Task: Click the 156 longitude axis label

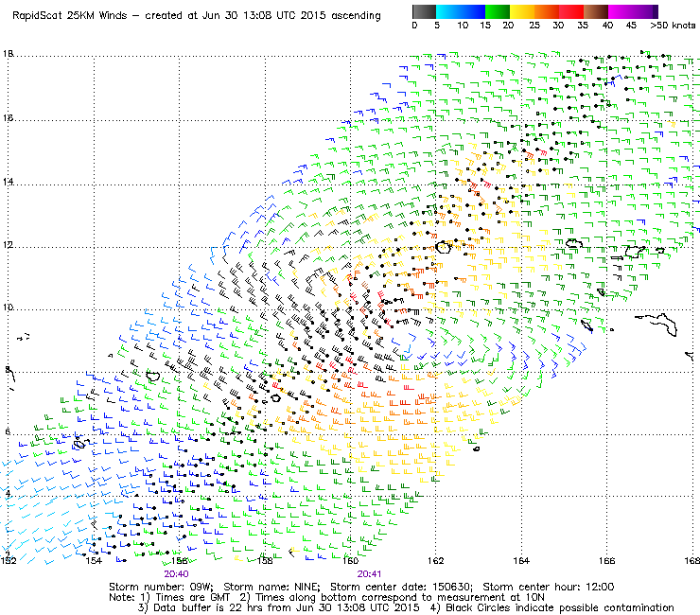Action: 180,560
